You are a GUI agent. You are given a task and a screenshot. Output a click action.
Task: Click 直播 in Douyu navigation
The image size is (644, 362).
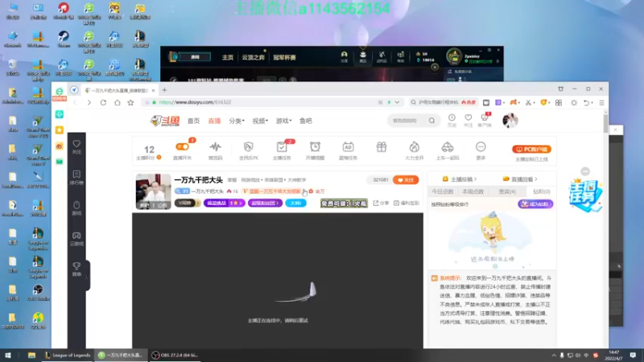[x=214, y=121]
